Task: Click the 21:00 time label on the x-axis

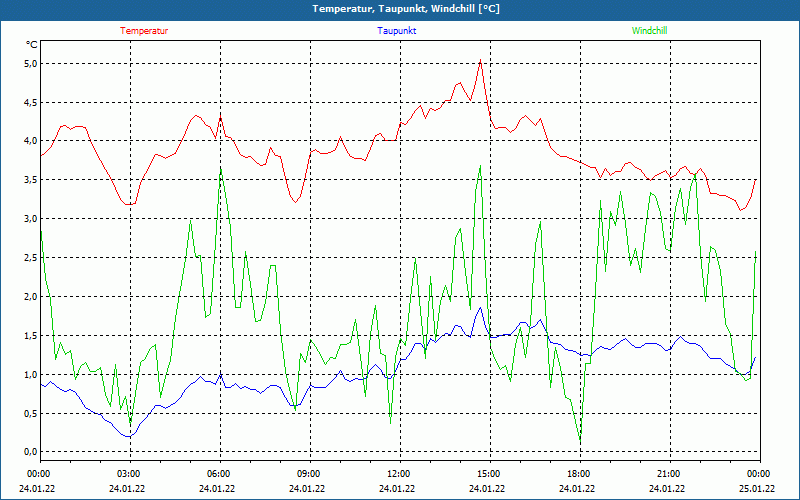Action: (x=668, y=474)
